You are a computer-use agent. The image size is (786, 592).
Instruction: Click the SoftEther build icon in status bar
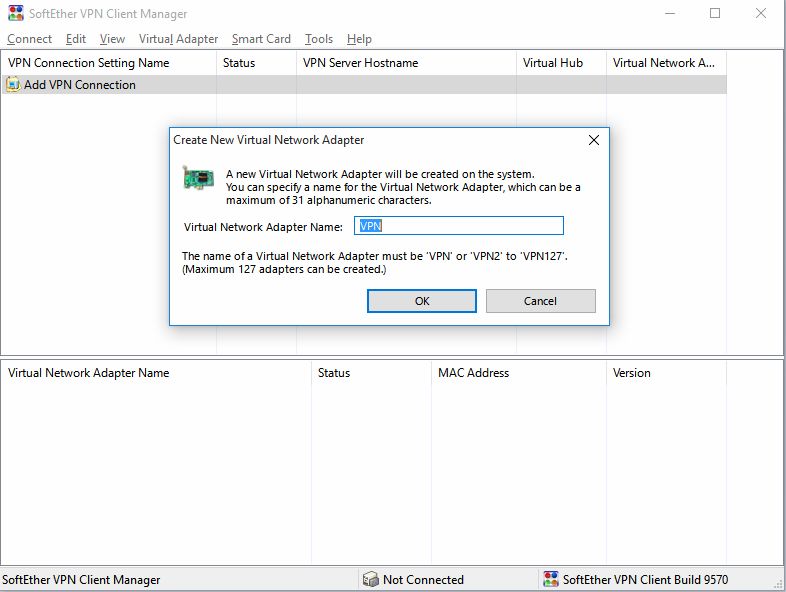(550, 579)
